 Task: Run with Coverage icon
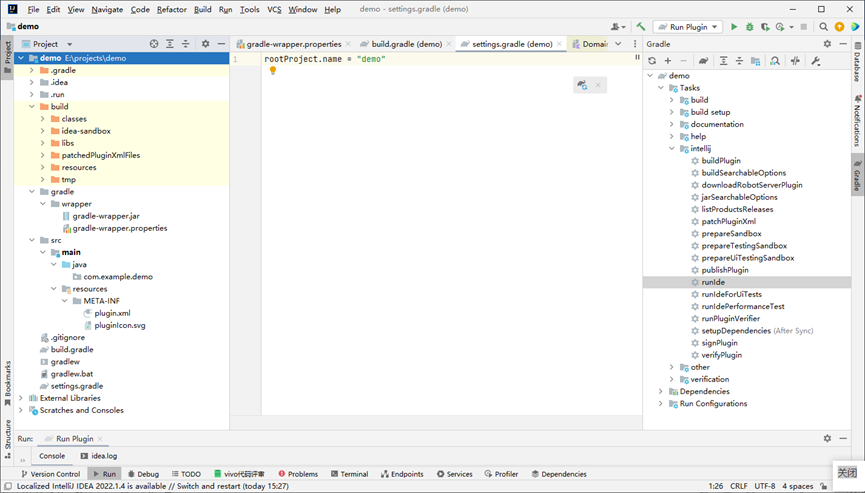(x=765, y=26)
